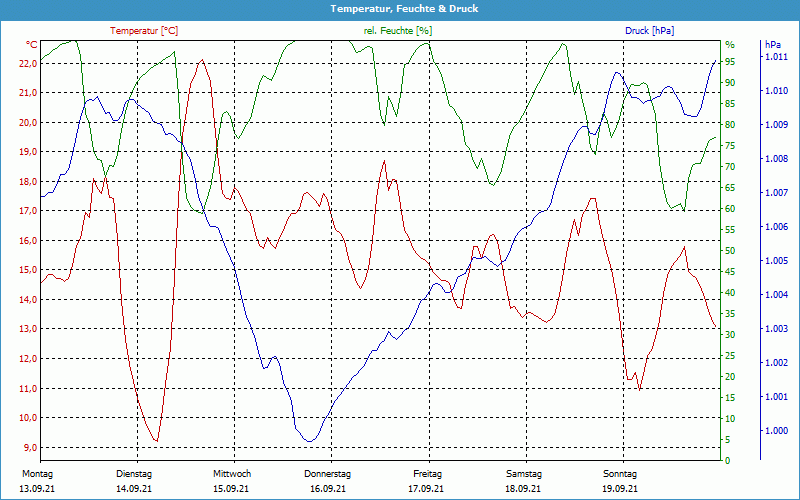Click the % unit label on humidity axis
This screenshot has height=500, width=800.
729,45
